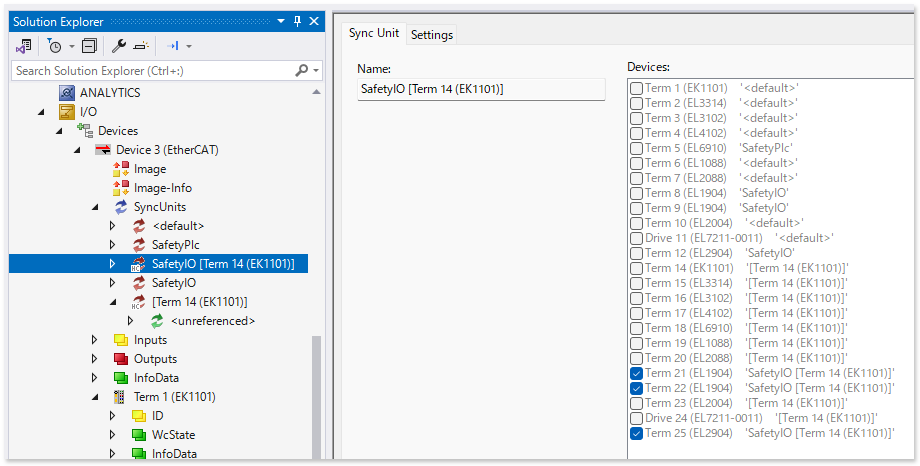Pin the Solution Explorer panel
The width and height of the screenshot is (920, 466).
(x=297, y=21)
